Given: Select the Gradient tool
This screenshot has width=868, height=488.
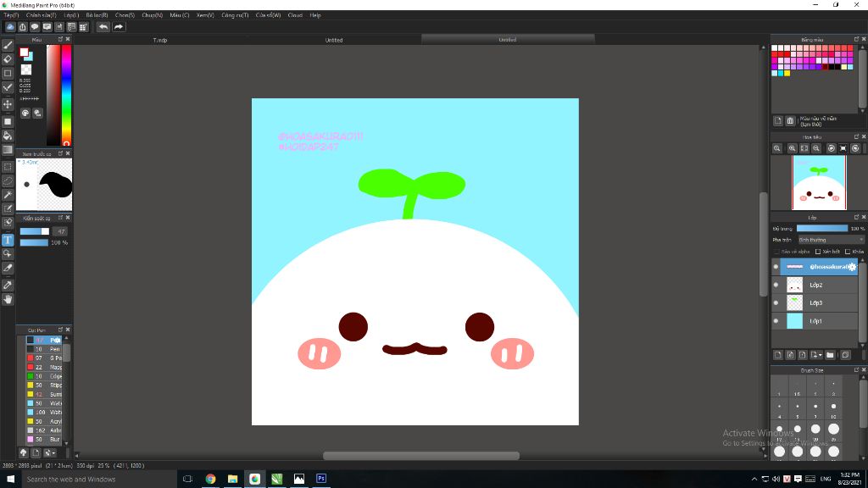Looking at the screenshot, I should pos(8,149).
